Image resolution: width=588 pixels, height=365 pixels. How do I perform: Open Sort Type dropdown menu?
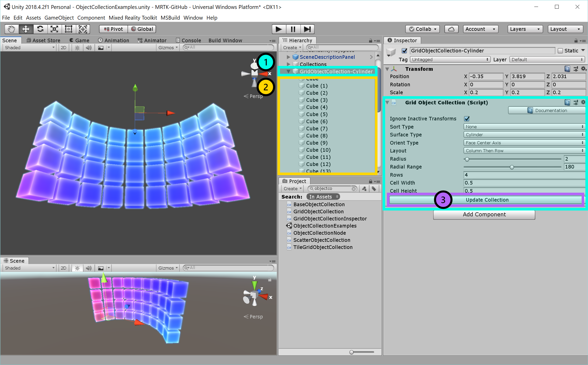coord(523,127)
